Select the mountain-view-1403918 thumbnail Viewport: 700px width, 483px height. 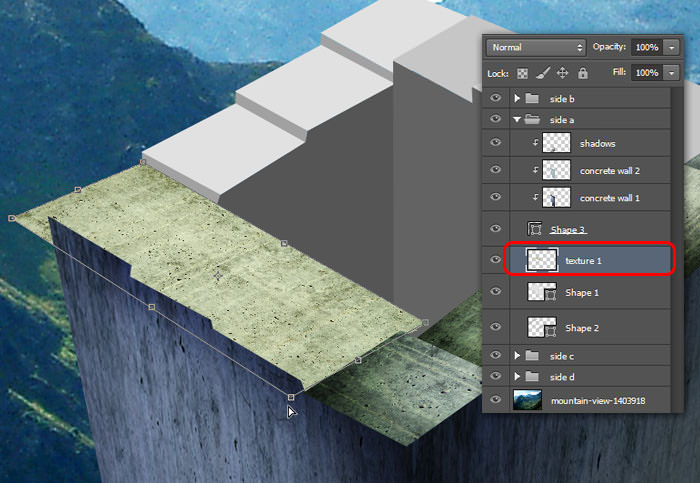528,400
